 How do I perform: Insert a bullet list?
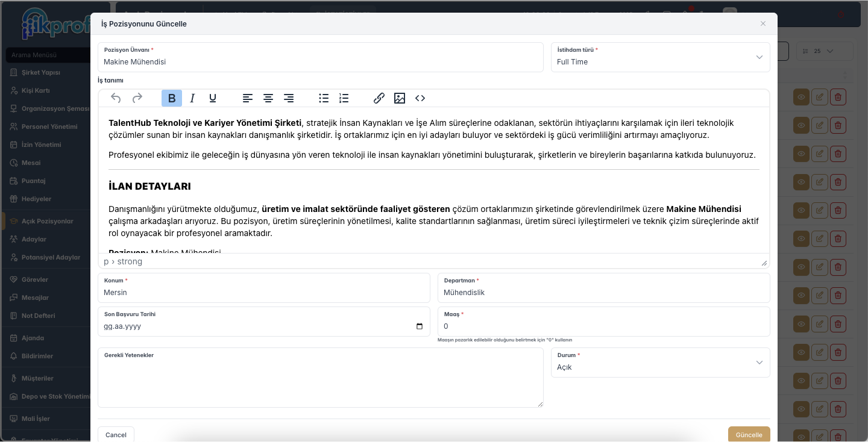[x=324, y=98]
